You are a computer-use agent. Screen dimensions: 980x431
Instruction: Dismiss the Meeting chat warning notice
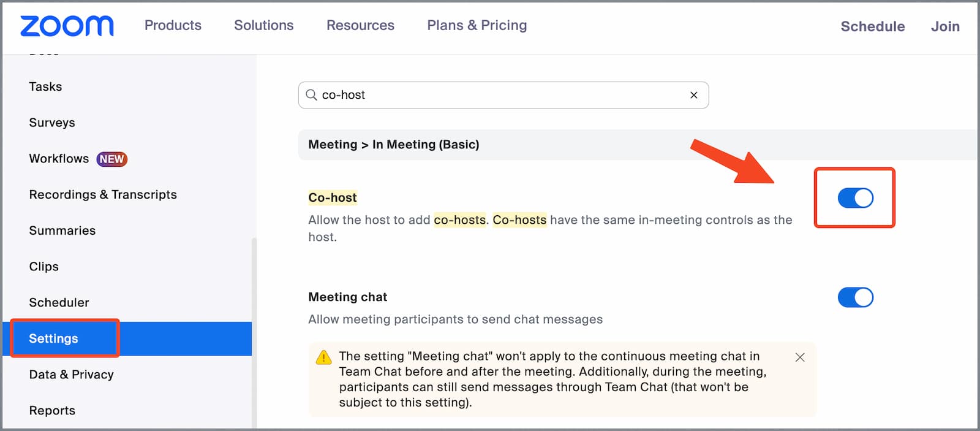tap(799, 357)
